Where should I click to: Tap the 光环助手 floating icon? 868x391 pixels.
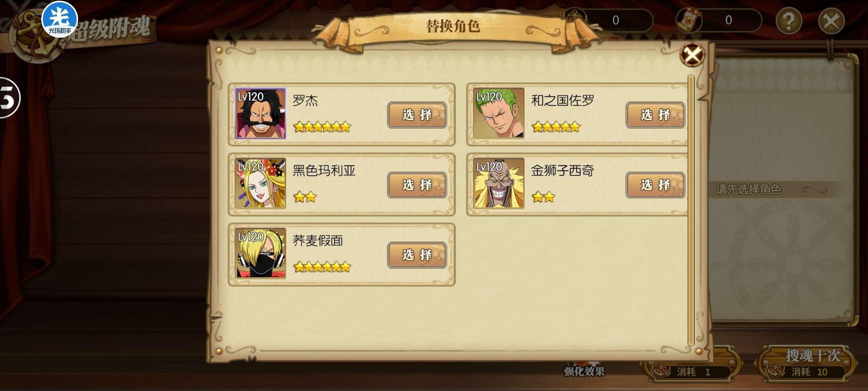click(x=60, y=19)
